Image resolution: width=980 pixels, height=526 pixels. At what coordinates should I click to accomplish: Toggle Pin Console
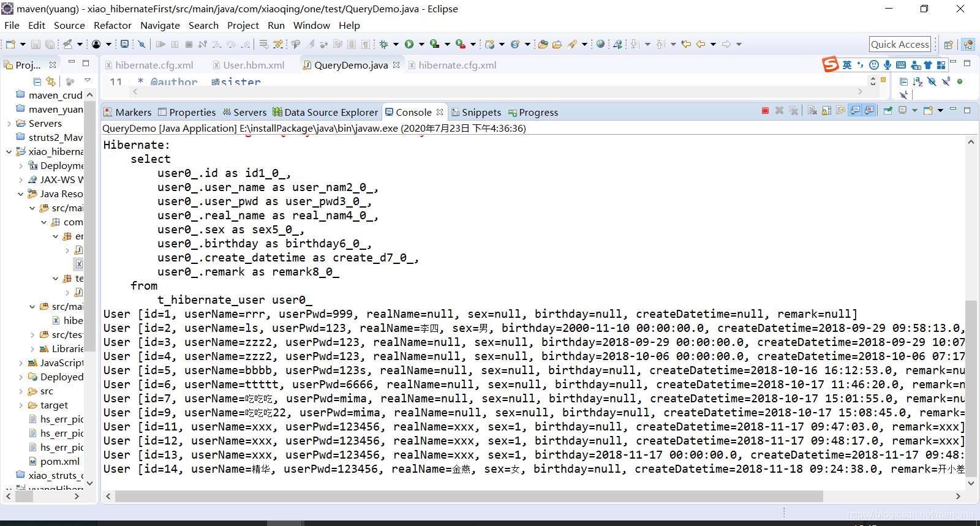(x=888, y=110)
